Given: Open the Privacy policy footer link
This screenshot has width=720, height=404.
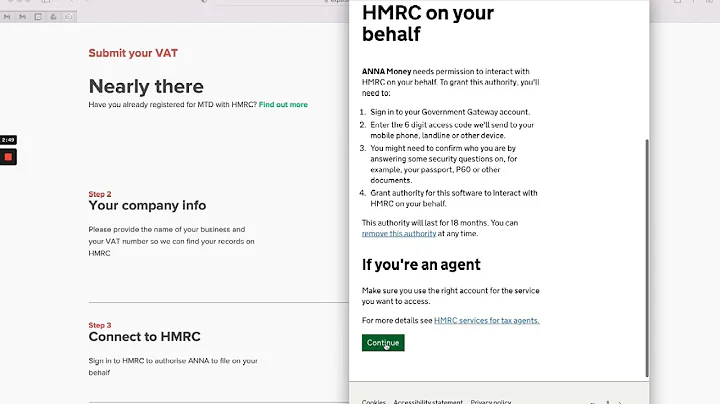Looking at the screenshot, I should point(491,402).
